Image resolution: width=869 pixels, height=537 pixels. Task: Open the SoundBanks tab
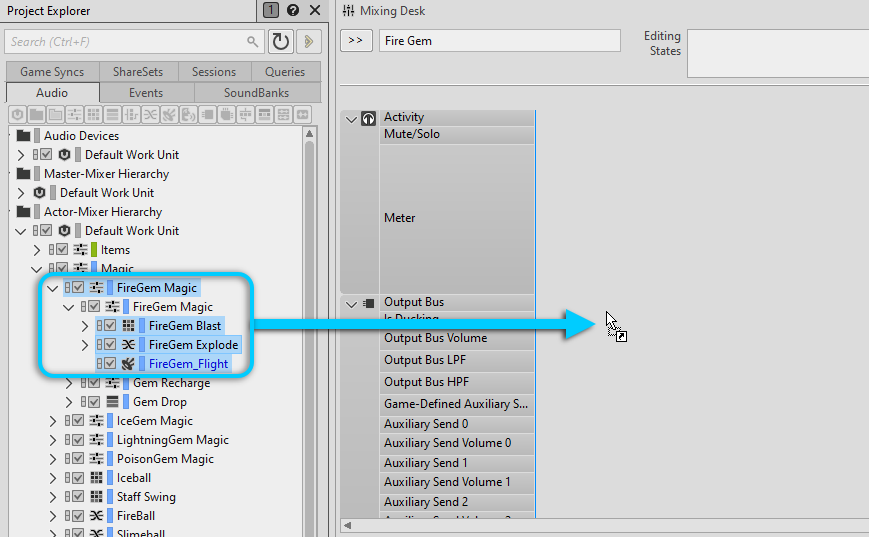(x=257, y=92)
